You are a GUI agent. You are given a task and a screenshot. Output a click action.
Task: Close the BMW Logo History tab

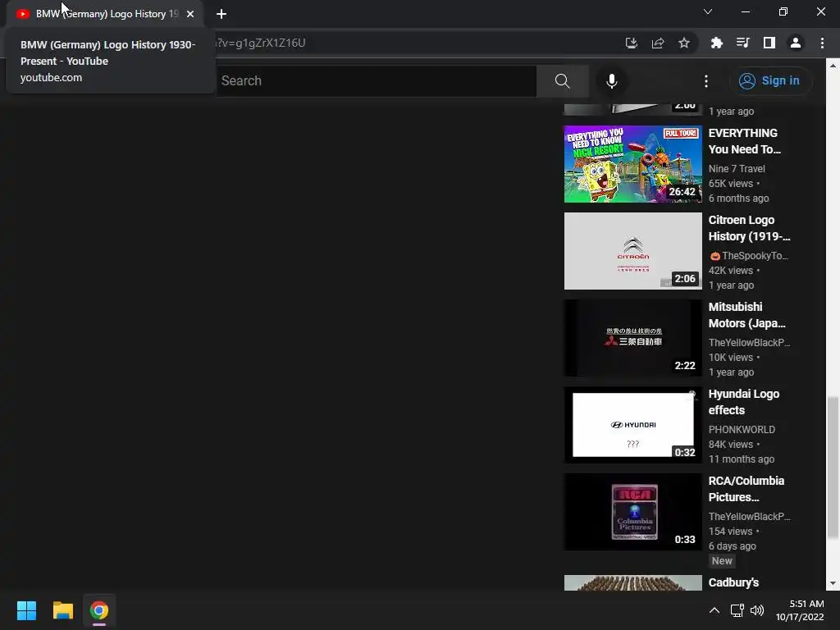point(190,14)
